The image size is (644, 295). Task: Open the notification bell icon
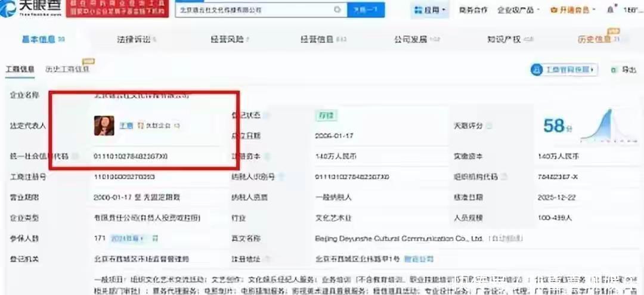pyautogui.click(x=610, y=10)
